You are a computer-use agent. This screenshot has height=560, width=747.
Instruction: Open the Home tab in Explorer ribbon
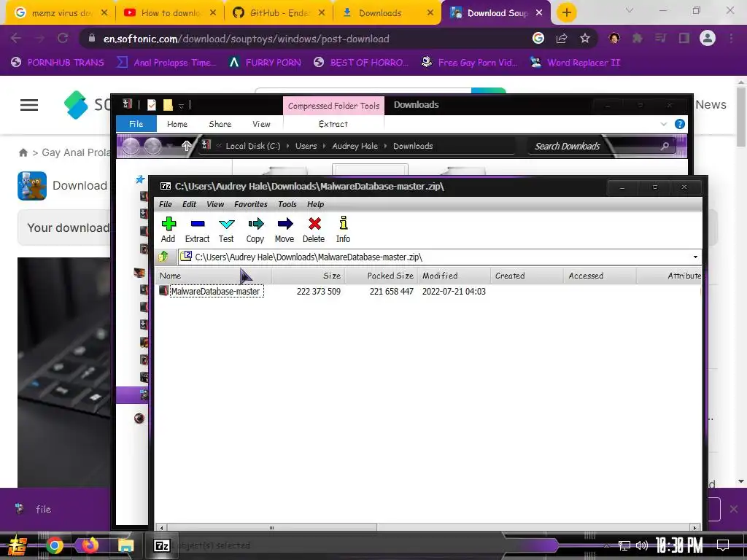pyautogui.click(x=177, y=124)
